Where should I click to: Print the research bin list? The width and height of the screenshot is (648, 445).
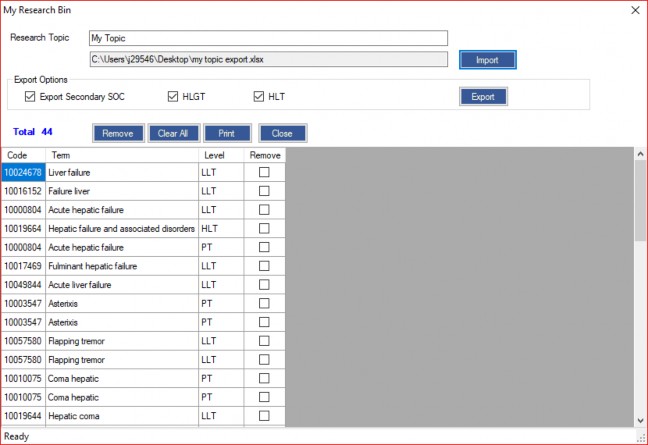227,133
